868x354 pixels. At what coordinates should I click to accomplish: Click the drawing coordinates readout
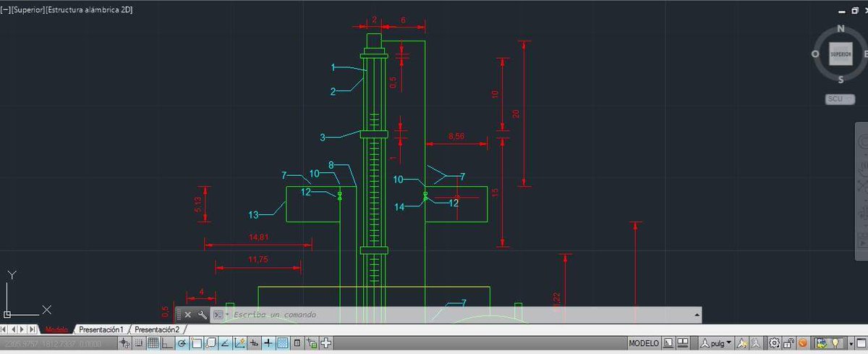[54, 344]
